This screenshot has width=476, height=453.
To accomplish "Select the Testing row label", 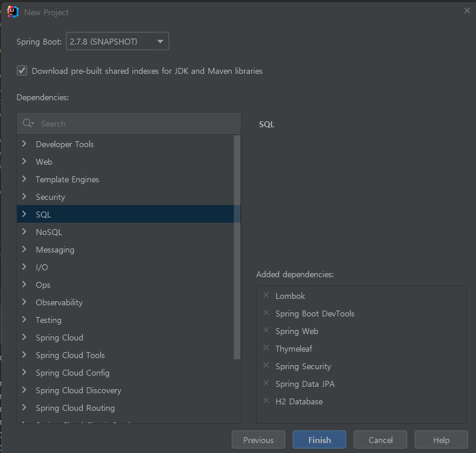I will coord(49,320).
